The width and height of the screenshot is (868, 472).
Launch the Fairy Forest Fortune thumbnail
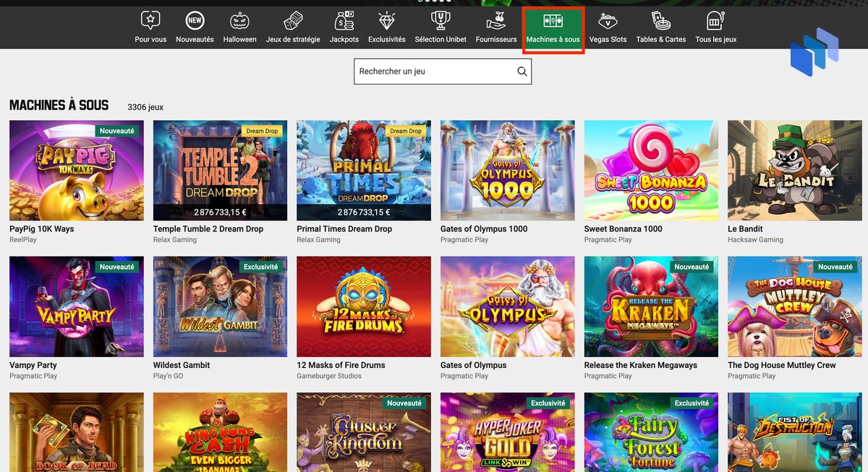(x=651, y=432)
